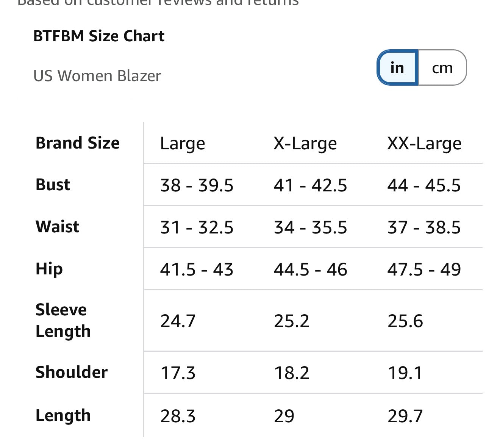Switch units to the cm toggle
The height and width of the screenshot is (448, 500).
[x=442, y=67]
